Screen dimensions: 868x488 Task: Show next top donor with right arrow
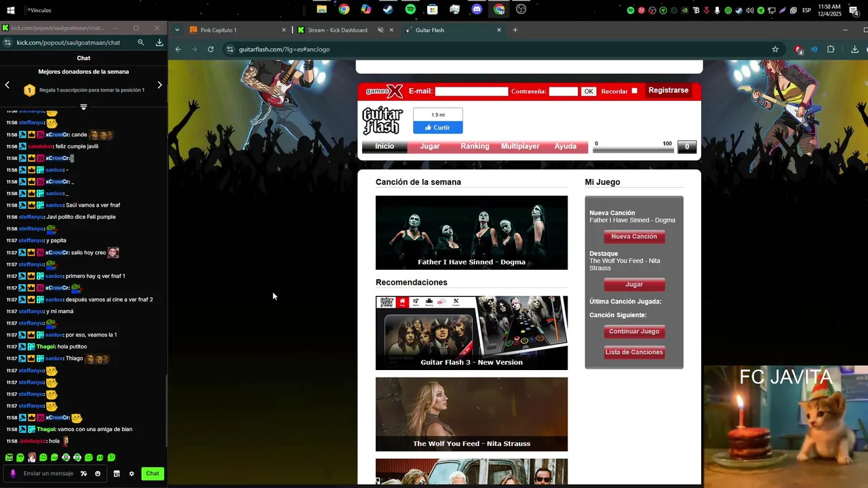click(159, 85)
